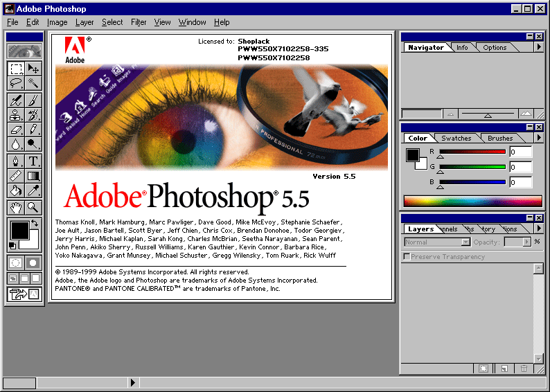Screen dimensions: 550x392
Task: Open the Navigator palette flyout menu
Action: pos(539,46)
